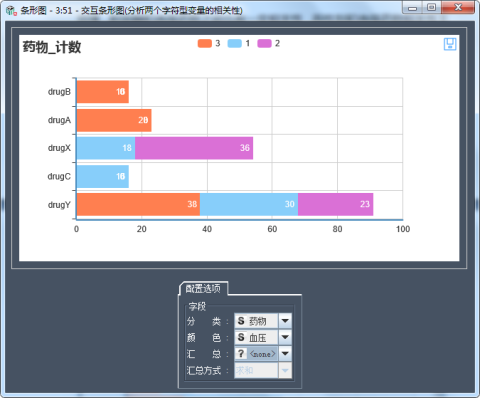Click the <none> value in 汇总 combo
Viewport: 480px width, 398px height.
point(256,353)
